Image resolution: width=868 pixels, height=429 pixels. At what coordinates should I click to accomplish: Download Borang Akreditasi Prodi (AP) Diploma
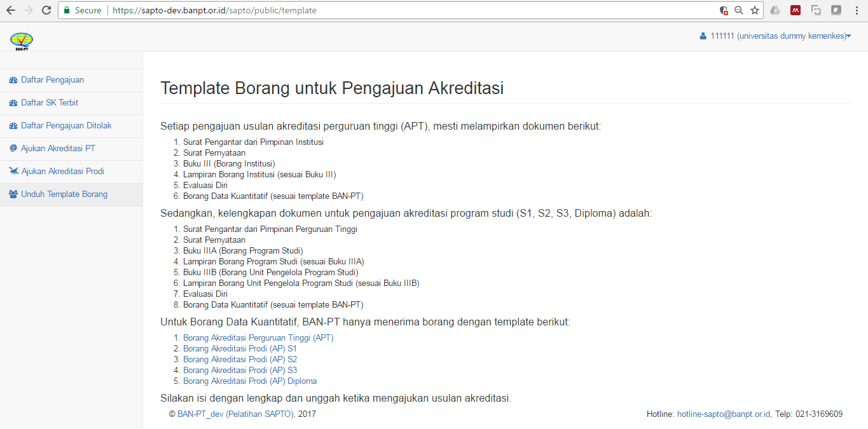tap(249, 381)
